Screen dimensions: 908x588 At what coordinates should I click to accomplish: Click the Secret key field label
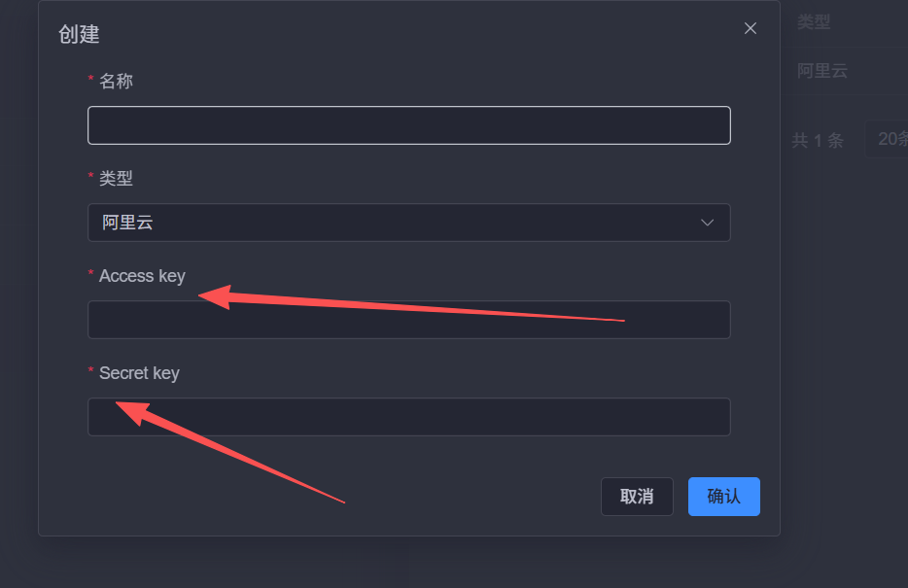point(139,373)
